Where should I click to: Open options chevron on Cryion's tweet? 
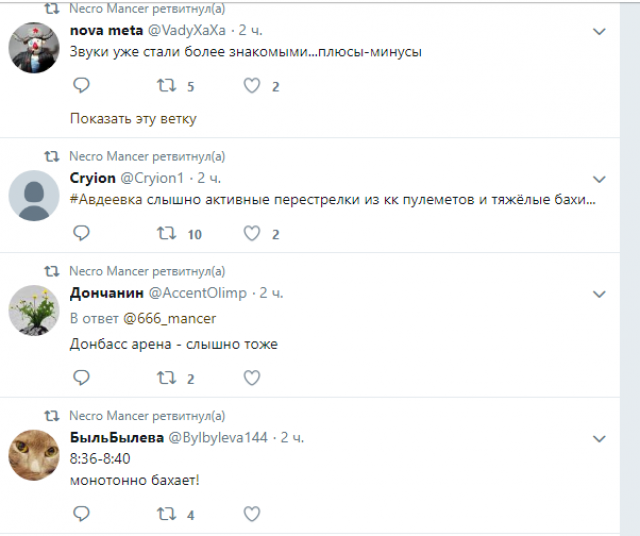click(599, 179)
